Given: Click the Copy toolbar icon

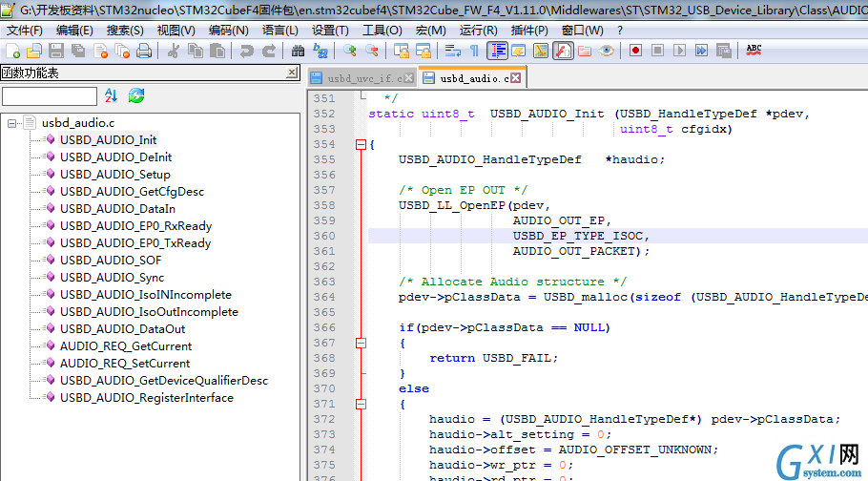Looking at the screenshot, I should [196, 51].
